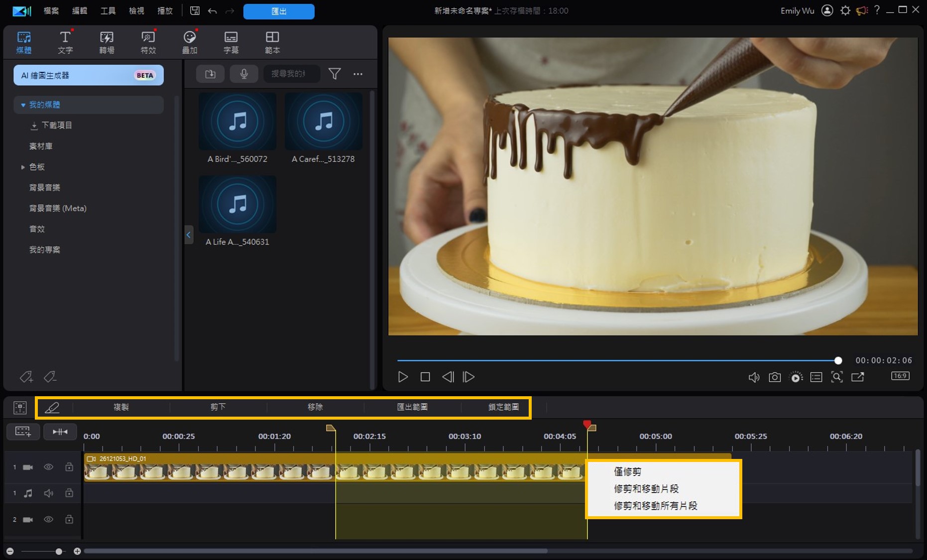Click the undock preview window icon
This screenshot has width=927, height=560.
pyautogui.click(x=857, y=377)
